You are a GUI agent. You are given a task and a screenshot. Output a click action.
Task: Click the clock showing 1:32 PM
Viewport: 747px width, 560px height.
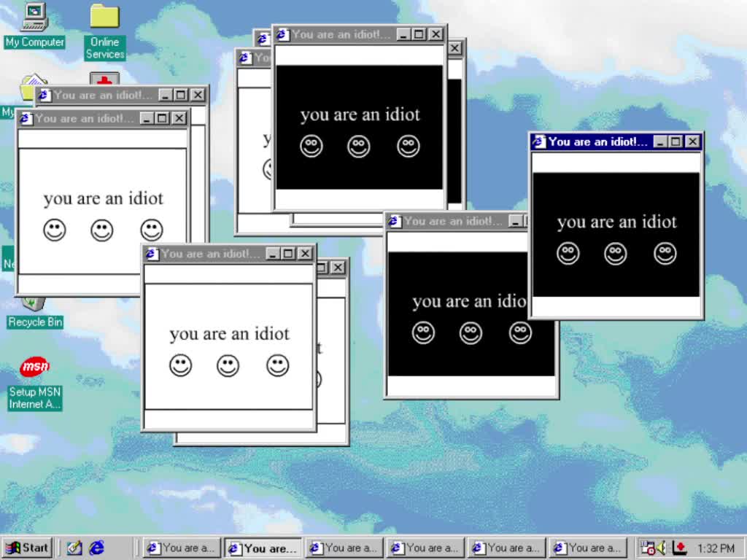tap(716, 547)
